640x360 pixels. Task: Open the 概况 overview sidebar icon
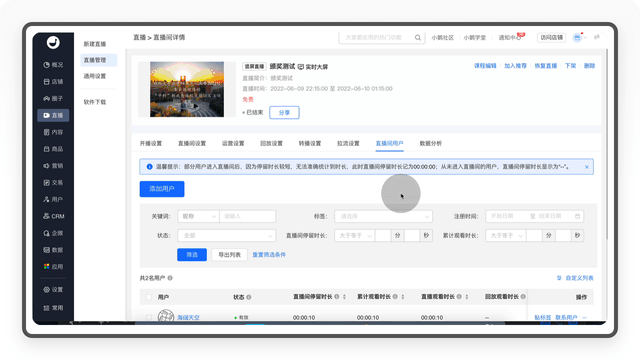47,65
